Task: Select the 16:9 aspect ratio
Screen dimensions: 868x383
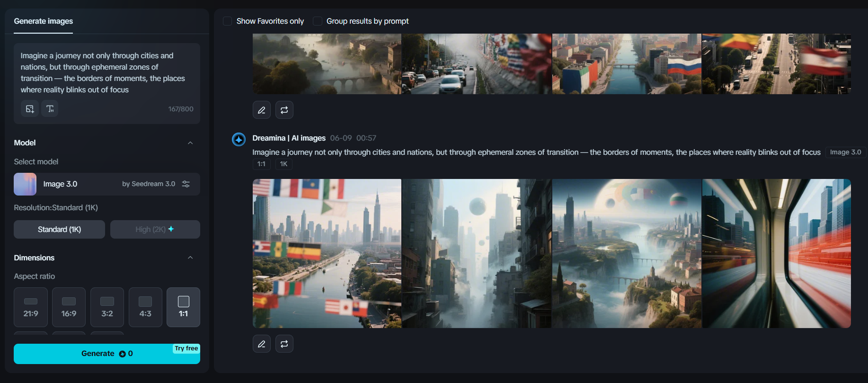Action: (69, 307)
